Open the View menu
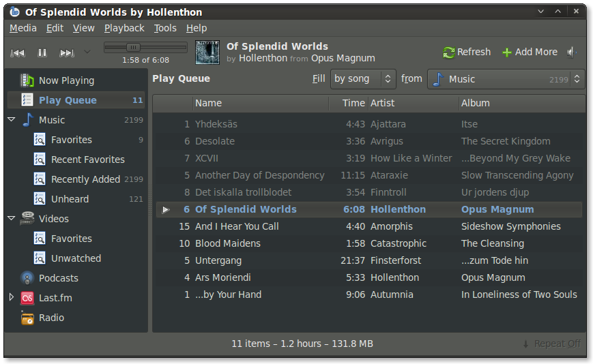 coord(83,29)
